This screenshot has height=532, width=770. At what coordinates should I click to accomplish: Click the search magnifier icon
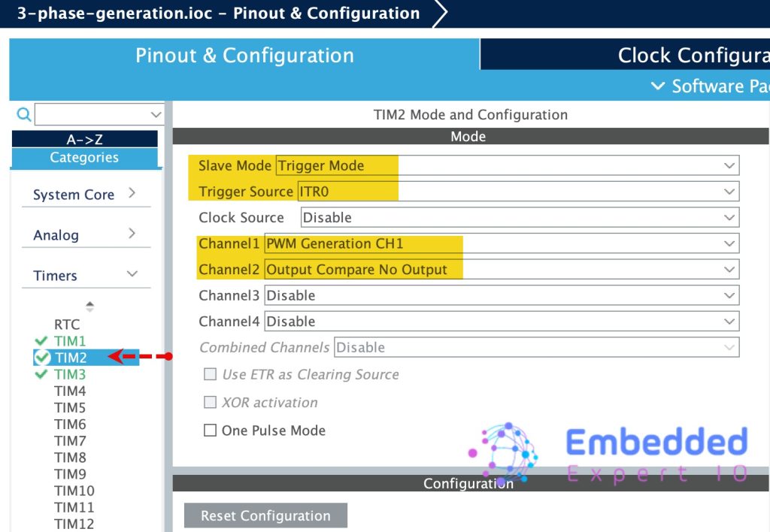click(24, 114)
